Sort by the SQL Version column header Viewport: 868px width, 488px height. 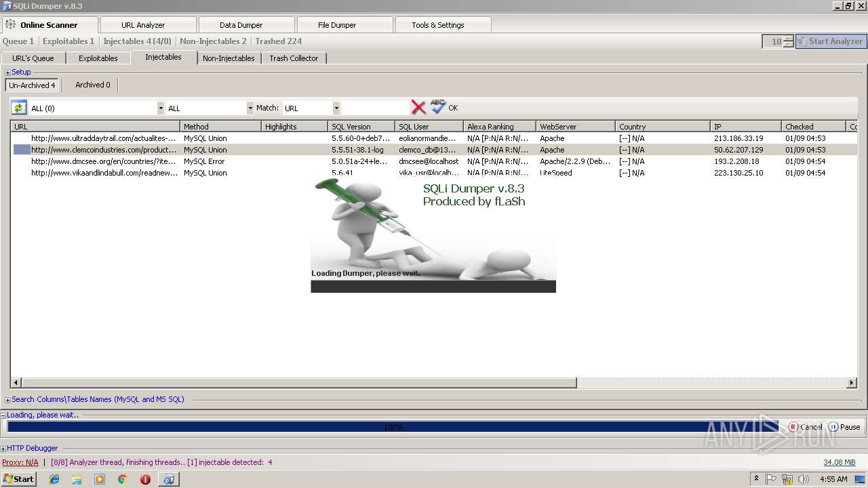click(x=361, y=127)
